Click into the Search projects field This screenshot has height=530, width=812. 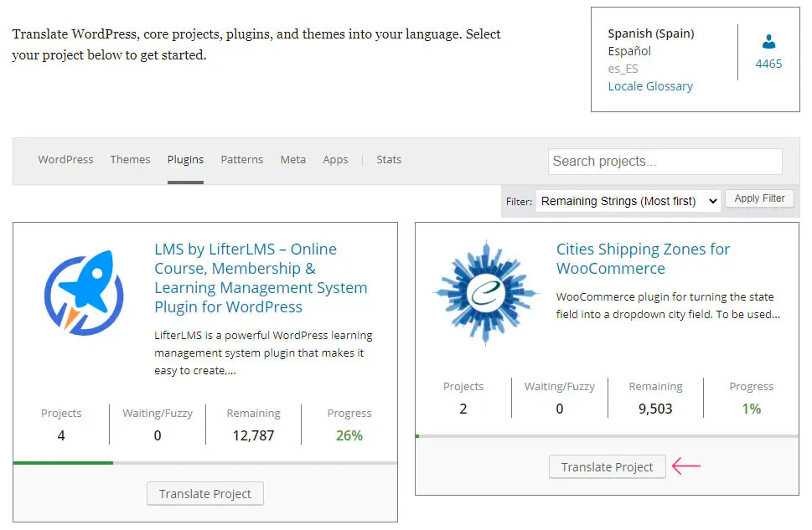(x=665, y=162)
